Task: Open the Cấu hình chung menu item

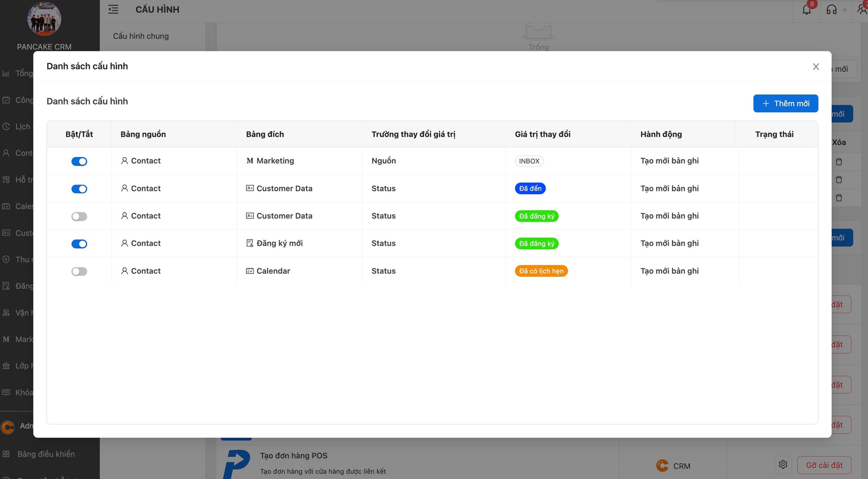Action: tap(141, 36)
